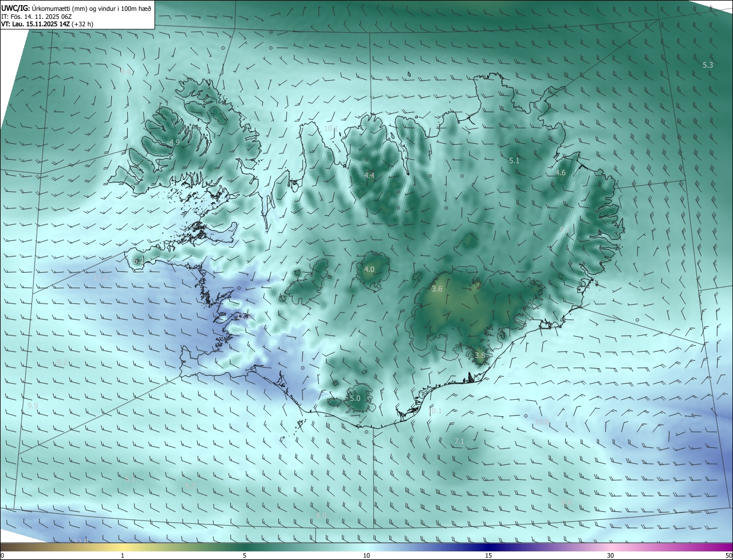733x560 pixels.
Task: Click the yellow colorbar segment at 1
Action: (x=123, y=547)
